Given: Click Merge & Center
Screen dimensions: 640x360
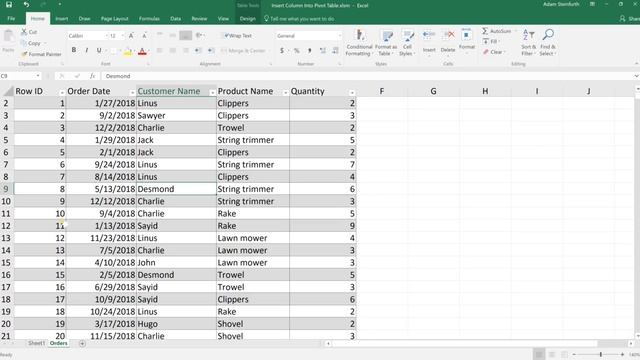Looking at the screenshot, I should point(243,51).
